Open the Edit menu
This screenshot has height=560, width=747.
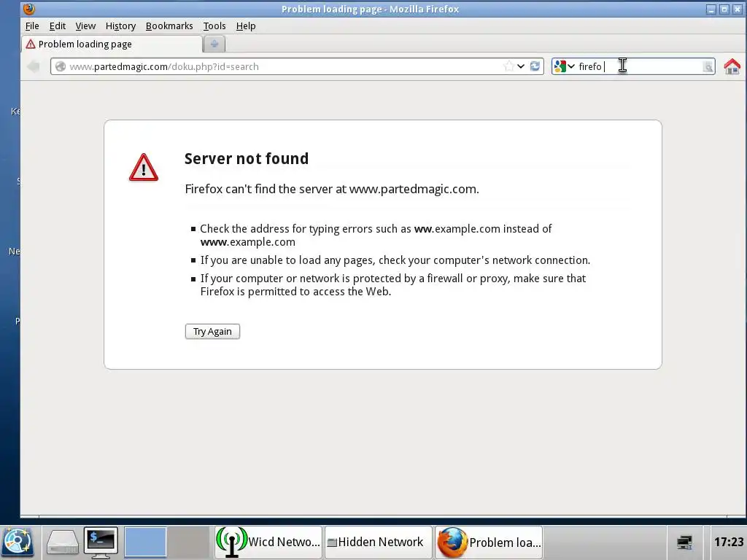click(x=57, y=26)
